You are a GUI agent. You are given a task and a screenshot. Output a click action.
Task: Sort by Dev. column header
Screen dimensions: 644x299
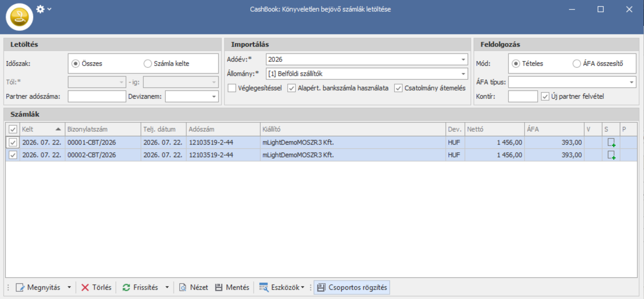(x=455, y=129)
